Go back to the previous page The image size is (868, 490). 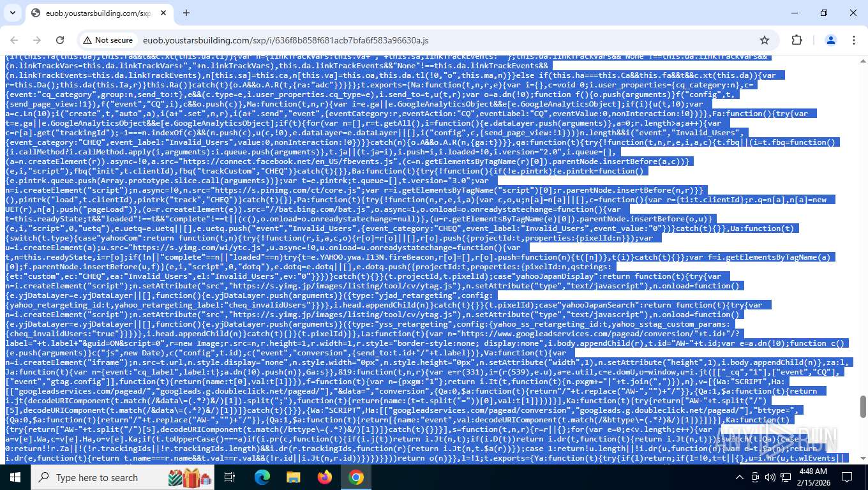click(14, 40)
